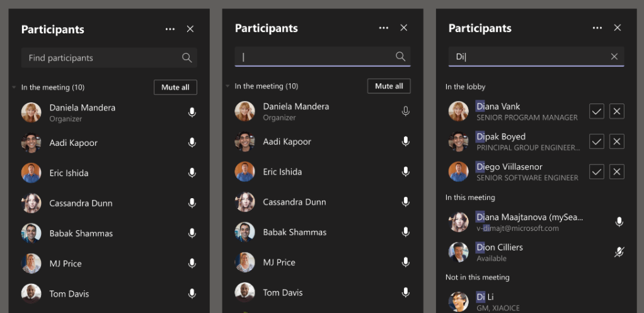
Task: Open more options in the left Participants panel
Action: coord(170,29)
